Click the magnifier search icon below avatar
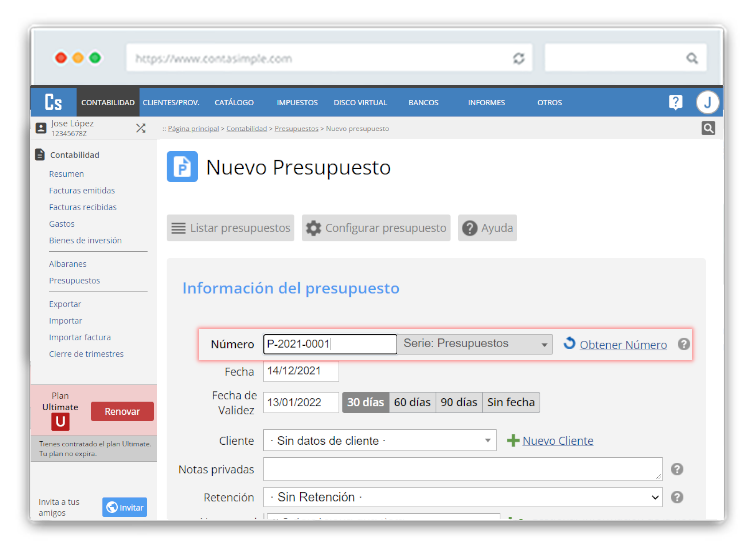 pyautogui.click(x=708, y=128)
